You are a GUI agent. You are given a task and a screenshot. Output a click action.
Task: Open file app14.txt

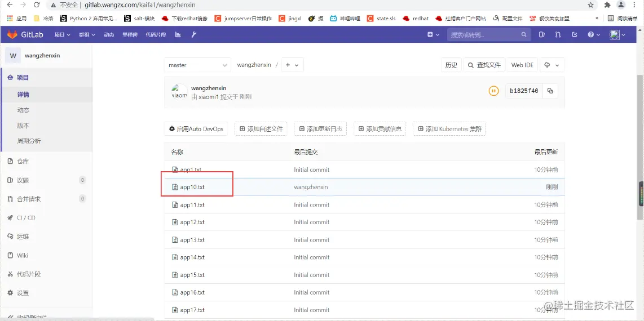[x=192, y=257]
